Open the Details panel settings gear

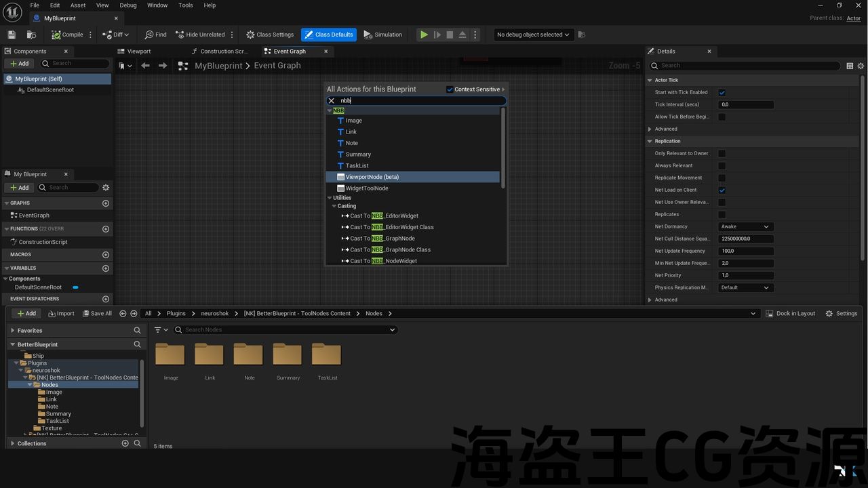coord(861,66)
